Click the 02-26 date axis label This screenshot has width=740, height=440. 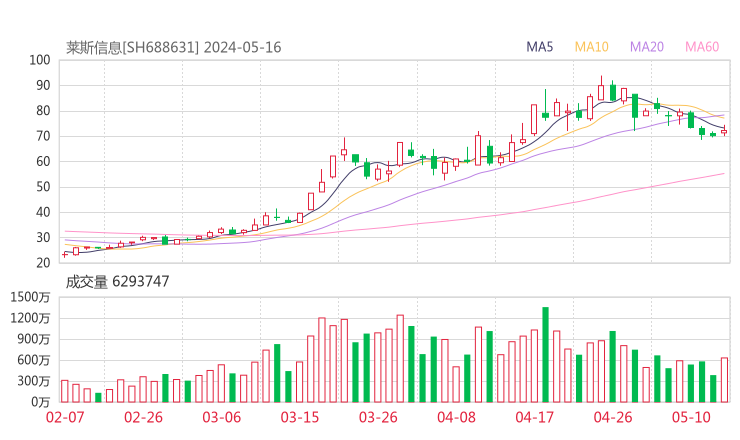[143, 417]
